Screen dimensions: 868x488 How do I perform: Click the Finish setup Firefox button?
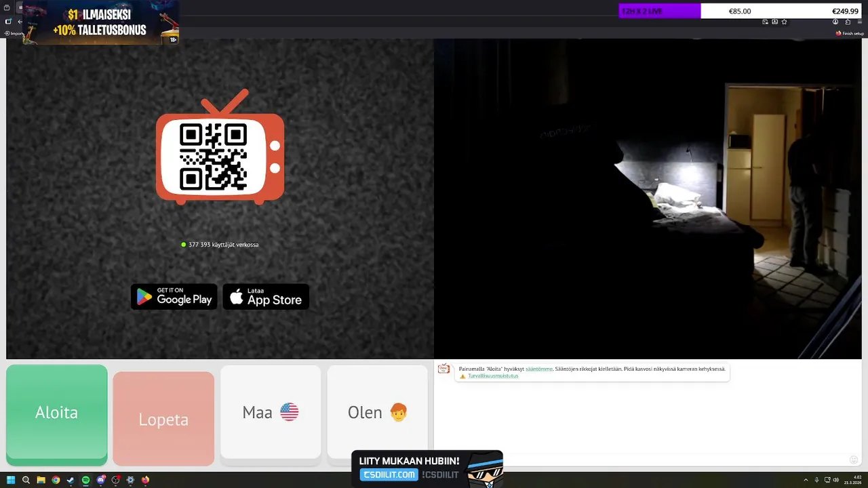click(x=850, y=33)
